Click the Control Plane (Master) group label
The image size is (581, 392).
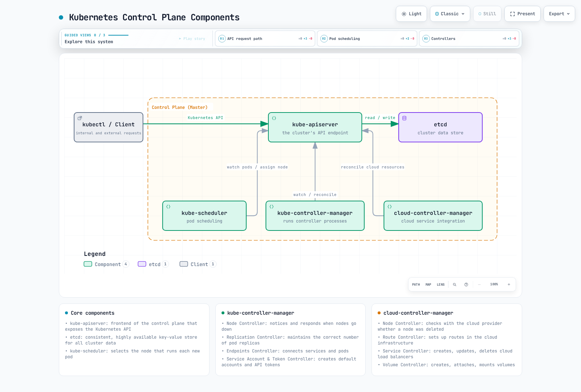point(180,107)
